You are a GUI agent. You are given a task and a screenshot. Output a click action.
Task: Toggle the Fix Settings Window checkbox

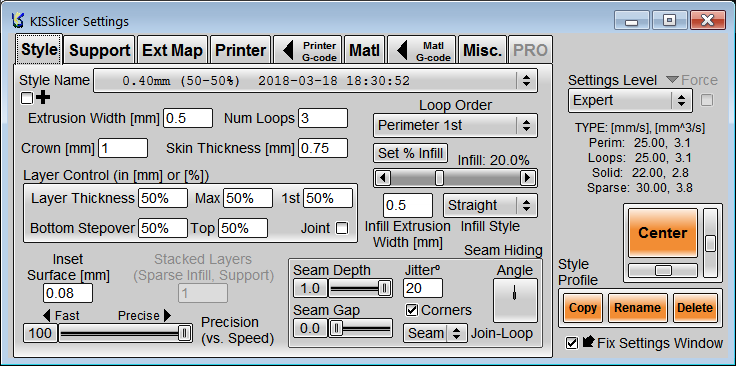tap(572, 343)
